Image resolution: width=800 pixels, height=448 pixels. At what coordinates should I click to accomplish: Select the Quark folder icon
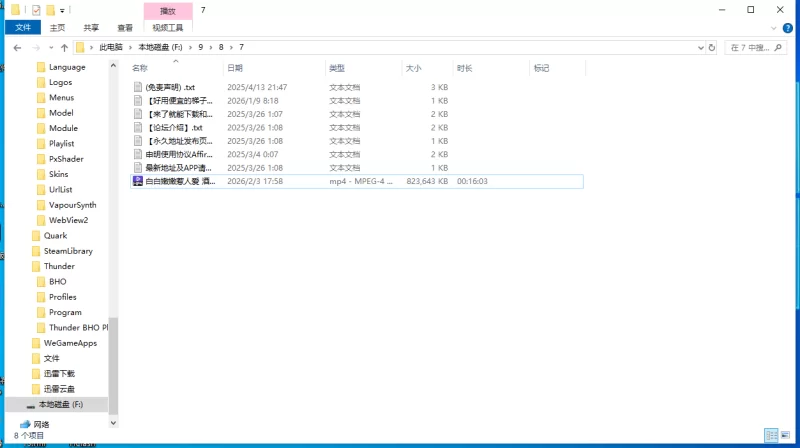click(x=36, y=236)
